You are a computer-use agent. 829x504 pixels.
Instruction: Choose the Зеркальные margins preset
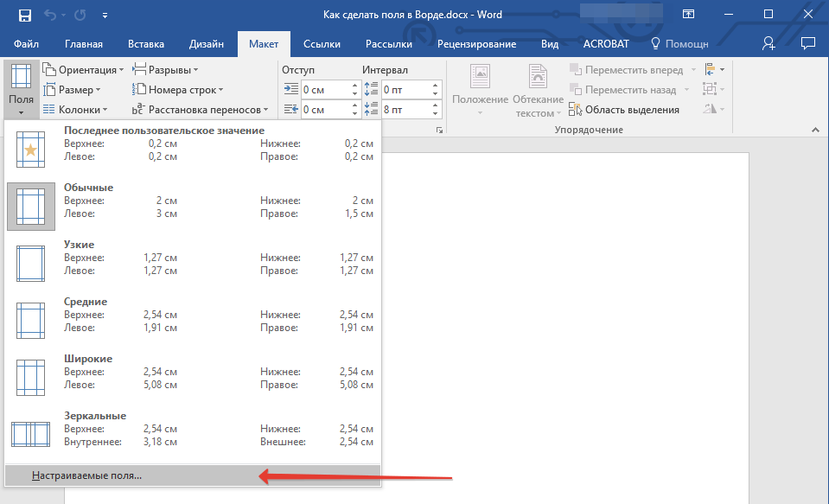192,430
